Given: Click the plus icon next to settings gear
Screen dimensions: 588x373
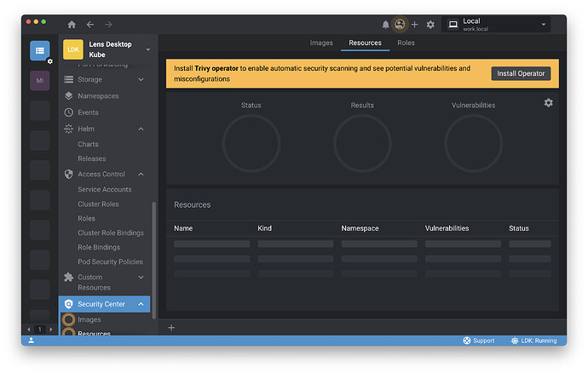Looking at the screenshot, I should tap(415, 25).
